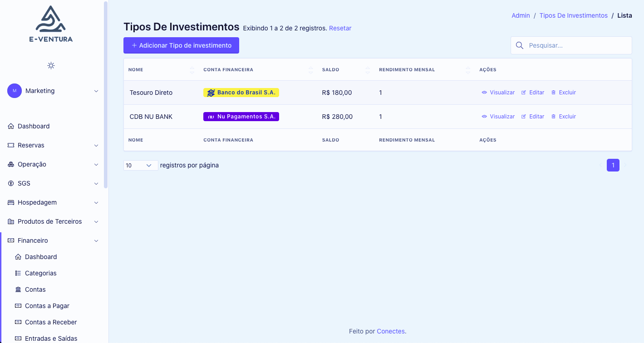Select the sun theme icon
Image resolution: width=644 pixels, height=343 pixels.
point(50,65)
